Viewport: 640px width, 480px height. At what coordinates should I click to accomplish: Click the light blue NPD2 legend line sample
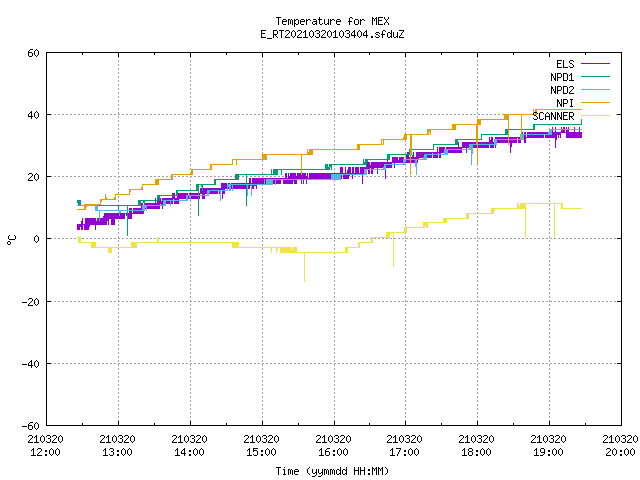(595, 90)
